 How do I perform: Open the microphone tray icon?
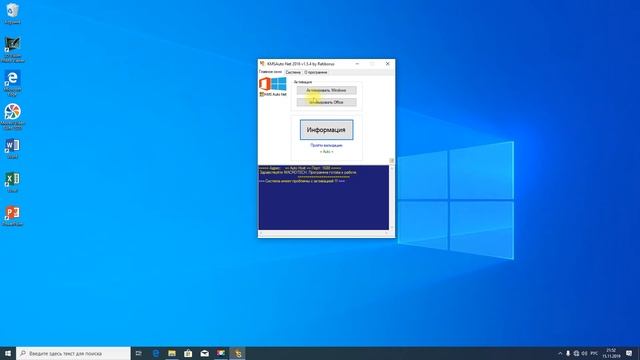[x=568, y=353]
